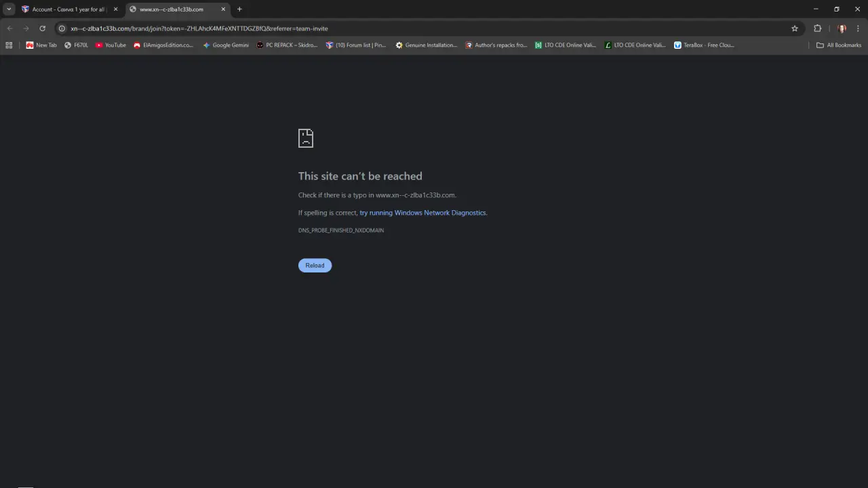Open the All Bookmarks folder

pos(839,45)
